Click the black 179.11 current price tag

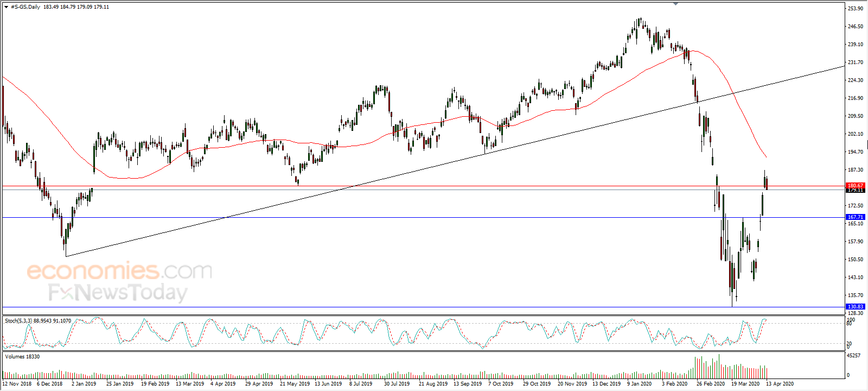856,190
